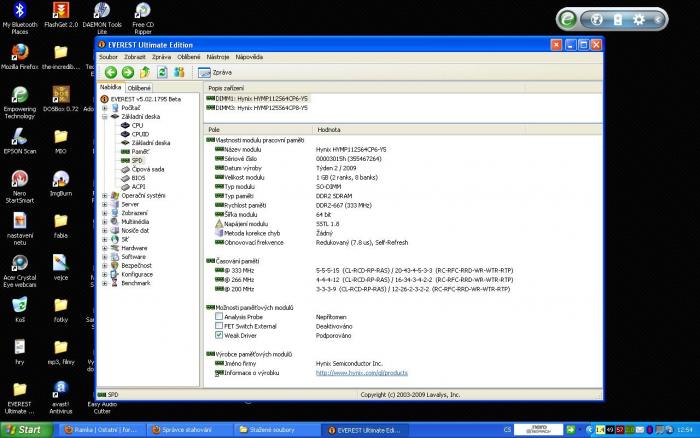Image resolution: width=700 pixels, height=438 pixels.
Task: Click the green Back arrow toolbar icon
Action: tap(111, 72)
